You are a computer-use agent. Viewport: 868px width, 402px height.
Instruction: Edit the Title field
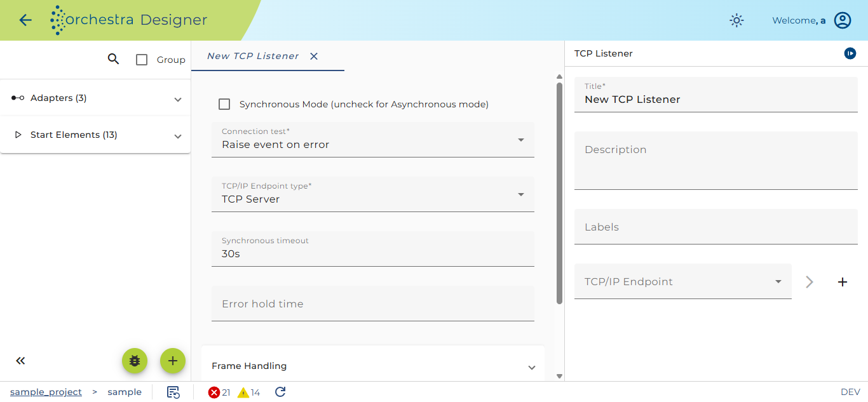click(716, 95)
